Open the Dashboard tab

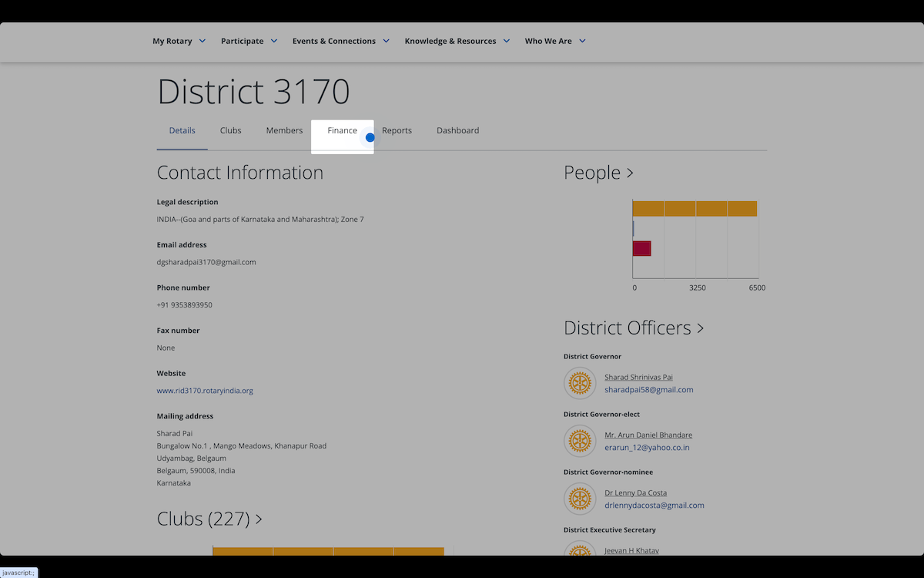457,131
